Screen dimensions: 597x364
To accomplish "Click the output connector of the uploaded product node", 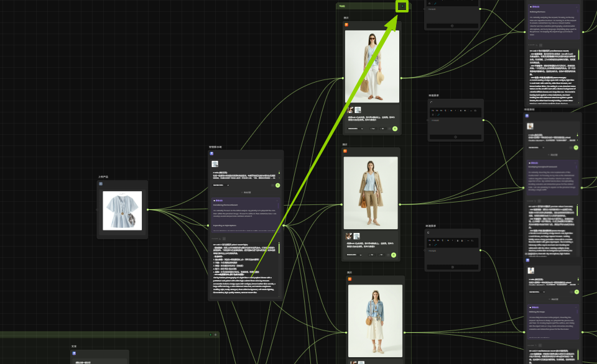I will 148,209.
